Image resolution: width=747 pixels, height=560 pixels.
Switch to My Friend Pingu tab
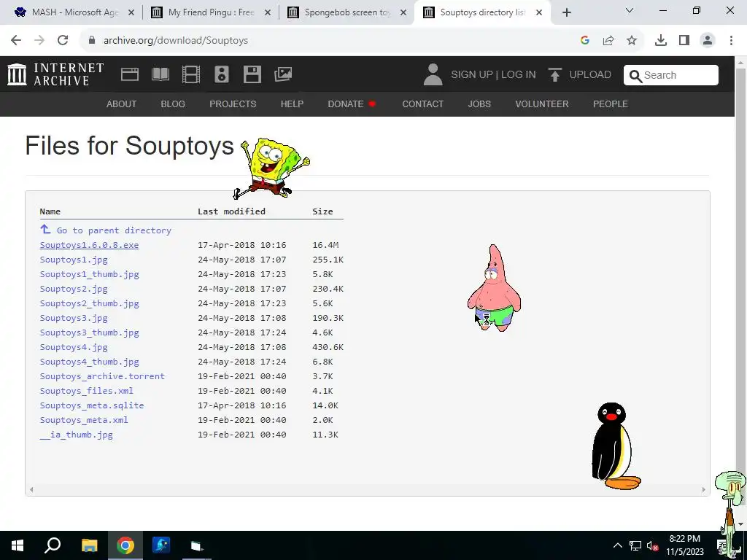[x=211, y=12]
